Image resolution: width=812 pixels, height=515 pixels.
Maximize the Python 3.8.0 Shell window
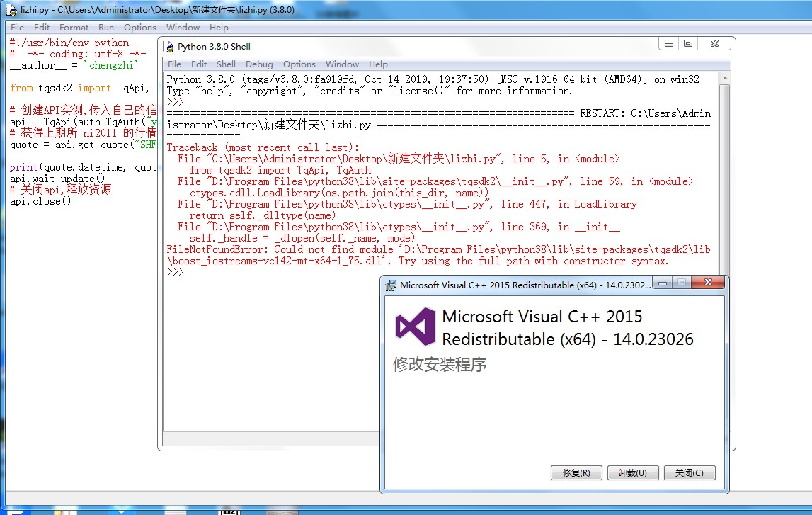(687, 43)
